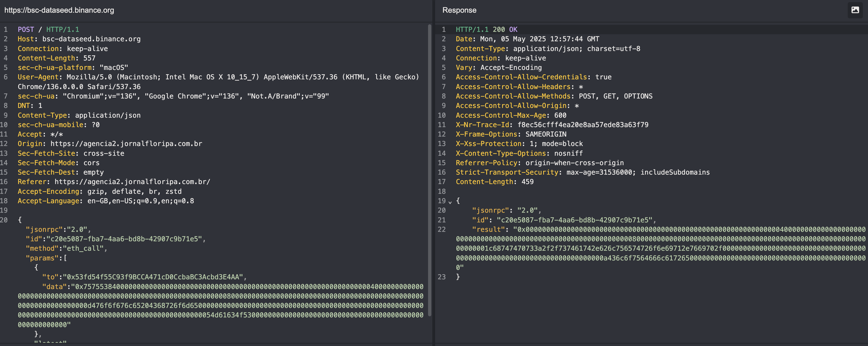
Task: Click Vary: Accept-Encoding header
Action: click(x=499, y=68)
